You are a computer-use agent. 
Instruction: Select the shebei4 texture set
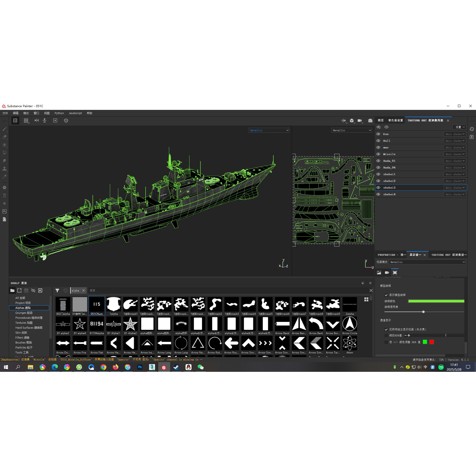389,194
